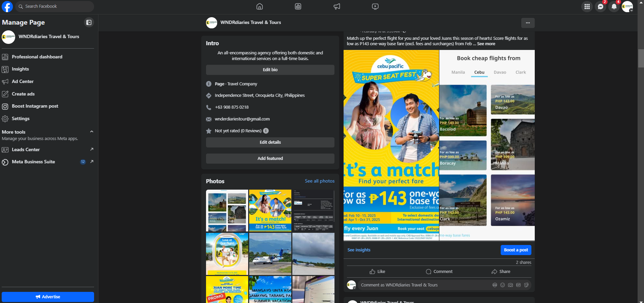Open the Juan More Time promo thumbnail
644x303 pixels.
227,290
